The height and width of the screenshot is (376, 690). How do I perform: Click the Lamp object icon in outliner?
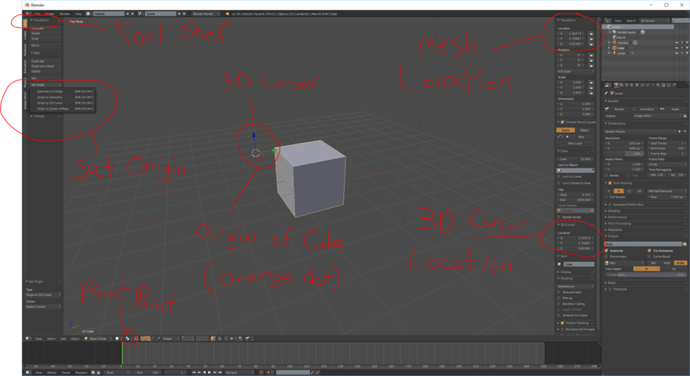click(x=615, y=53)
